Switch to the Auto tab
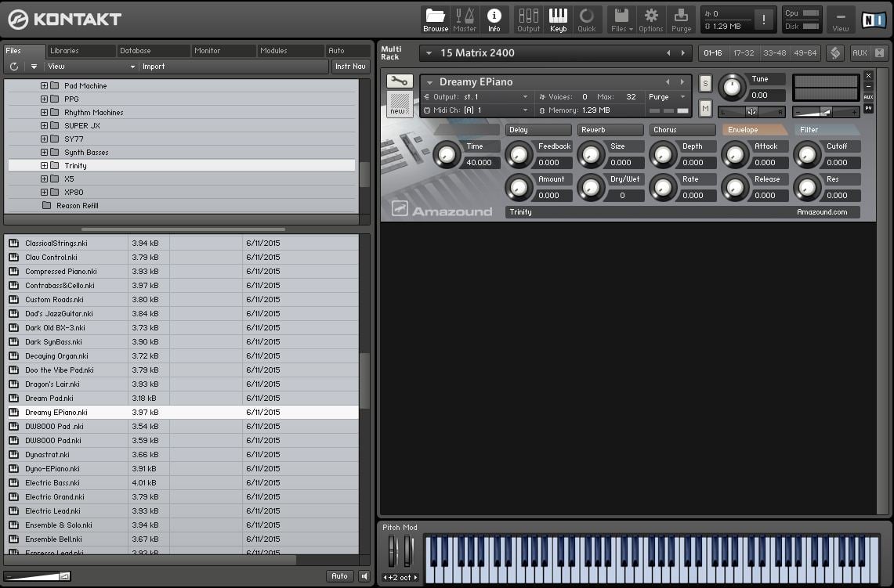This screenshot has height=588, width=894. 347,51
